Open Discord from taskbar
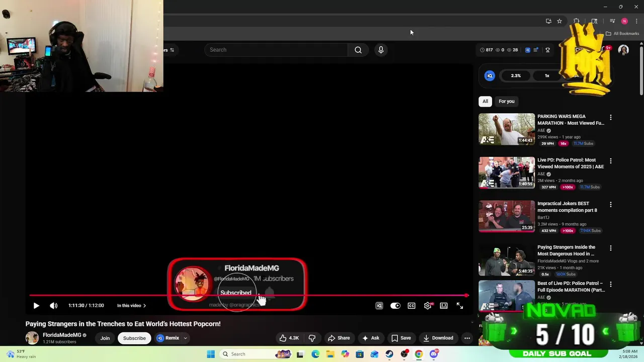 (x=434, y=354)
